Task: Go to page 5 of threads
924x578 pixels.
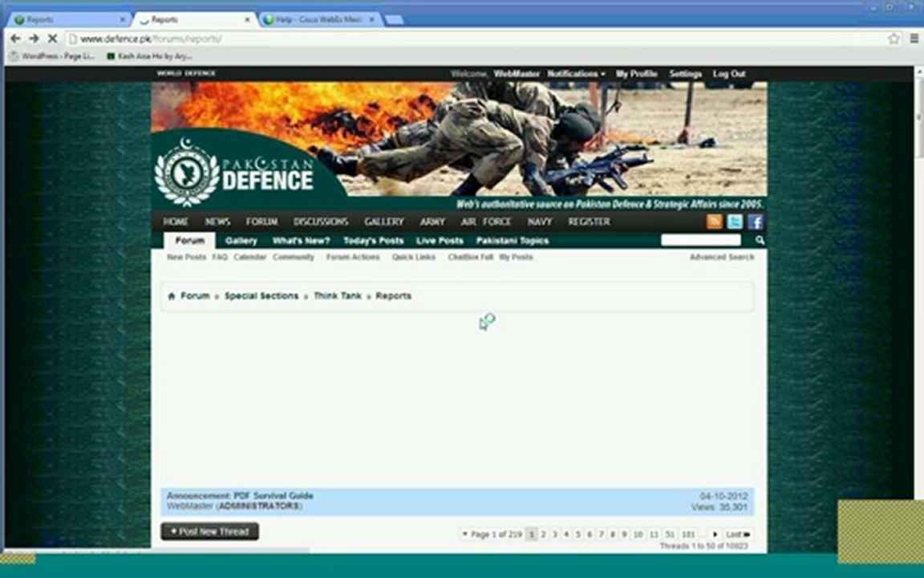Action: [x=577, y=535]
